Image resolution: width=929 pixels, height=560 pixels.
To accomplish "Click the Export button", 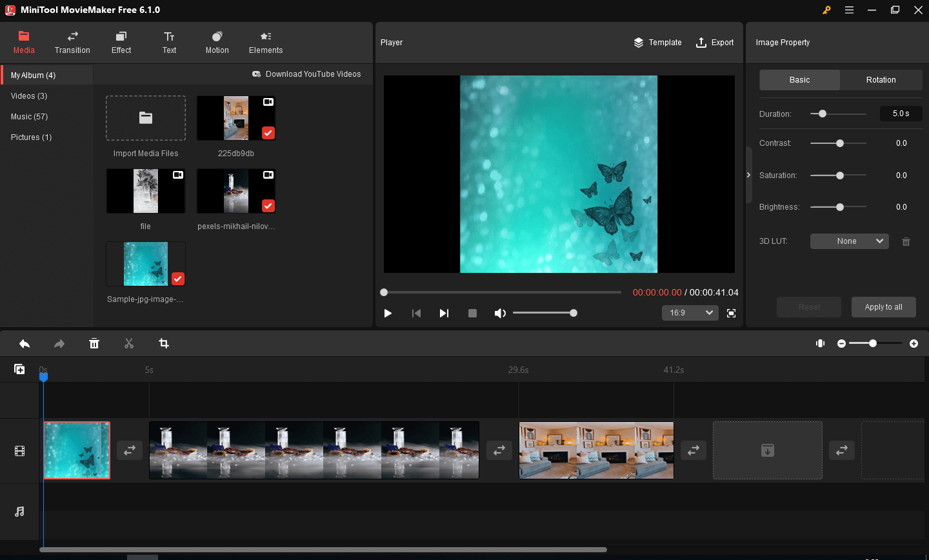I will [715, 43].
